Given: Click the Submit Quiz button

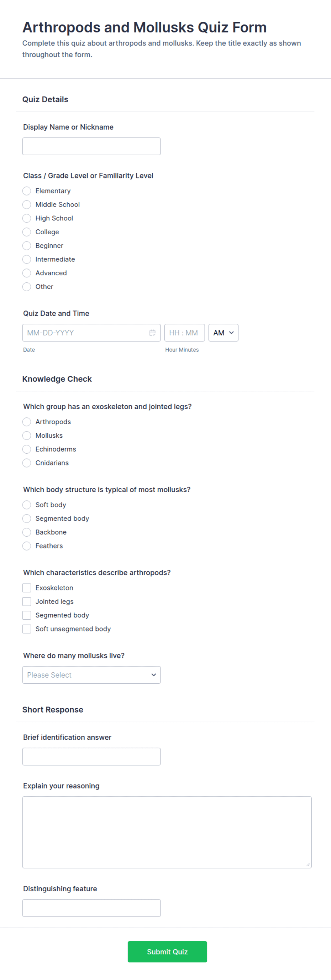Looking at the screenshot, I should (x=167, y=952).
